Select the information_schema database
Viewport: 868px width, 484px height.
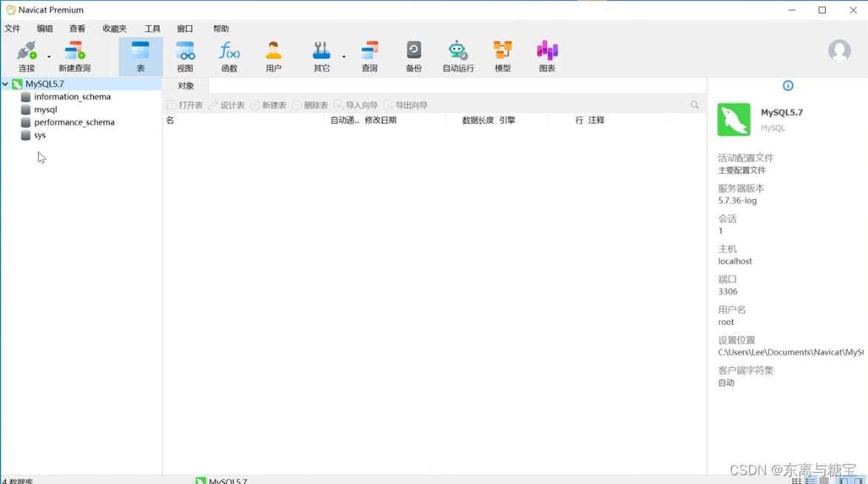(x=72, y=96)
